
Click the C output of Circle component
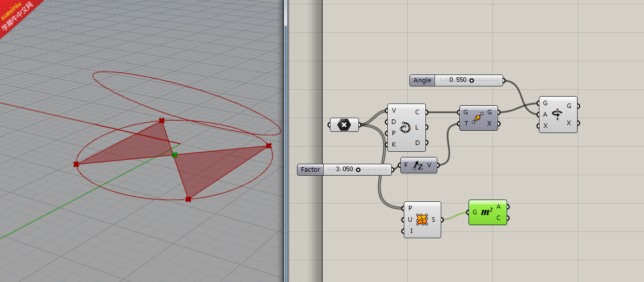pos(417,112)
